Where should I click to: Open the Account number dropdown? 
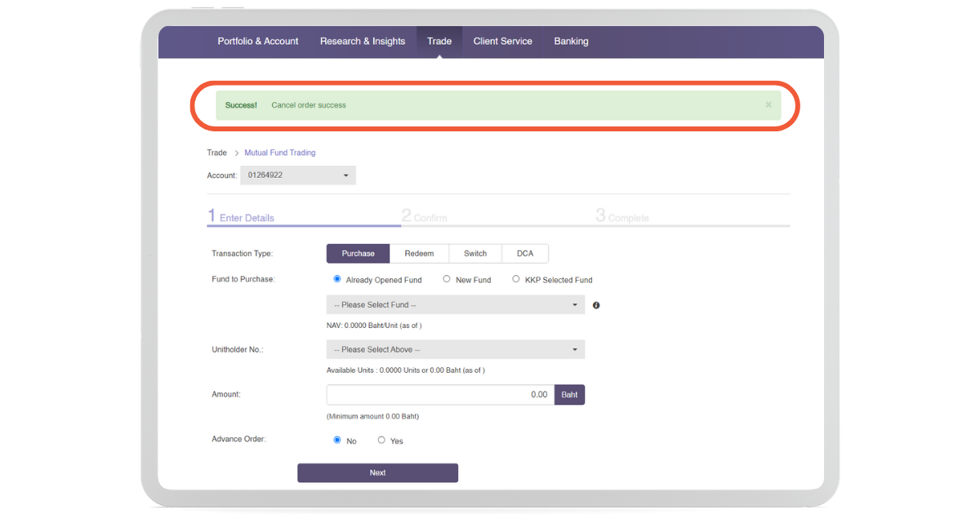pos(297,175)
